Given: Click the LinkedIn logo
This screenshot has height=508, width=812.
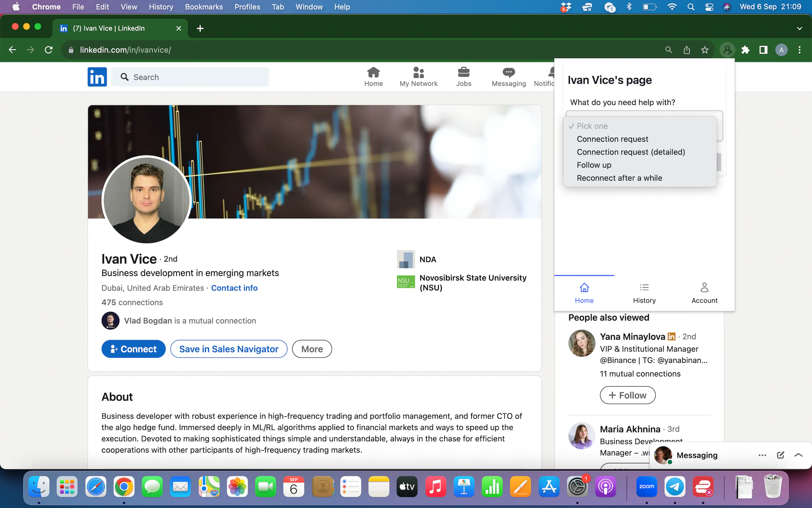Looking at the screenshot, I should (x=97, y=76).
